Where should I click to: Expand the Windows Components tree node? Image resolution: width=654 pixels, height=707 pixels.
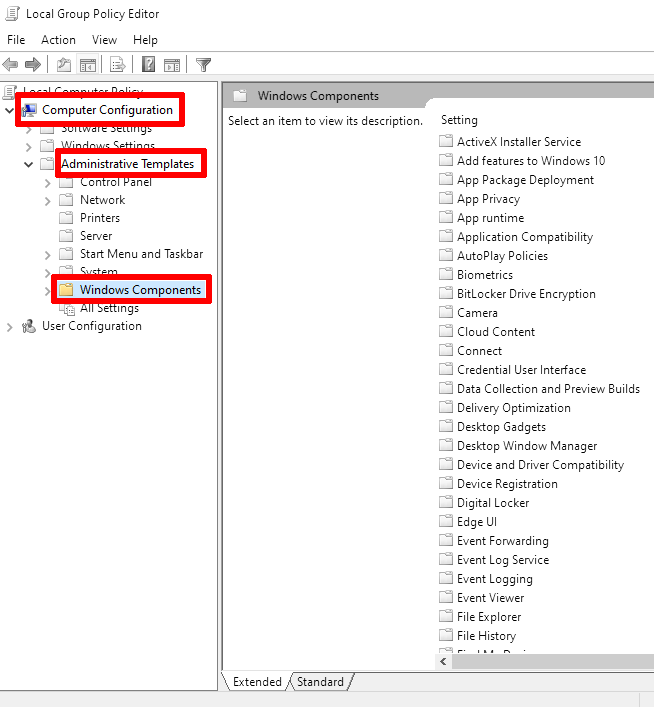pyautogui.click(x=47, y=290)
